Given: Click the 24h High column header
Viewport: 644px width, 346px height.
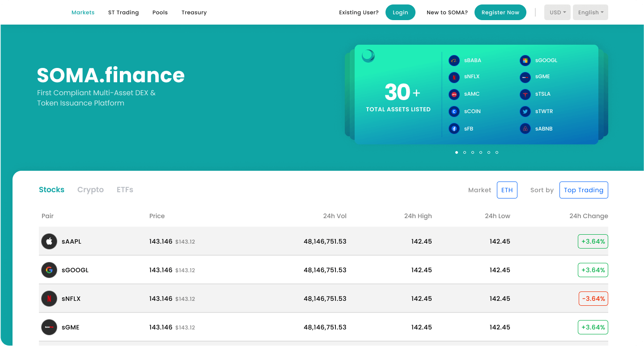Looking at the screenshot, I should 418,216.
